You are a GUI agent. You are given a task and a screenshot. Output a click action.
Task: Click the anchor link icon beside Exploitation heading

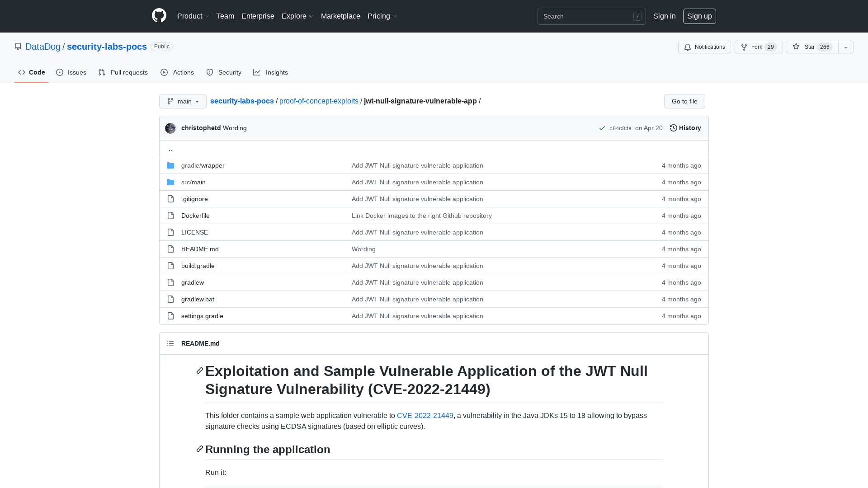point(200,371)
